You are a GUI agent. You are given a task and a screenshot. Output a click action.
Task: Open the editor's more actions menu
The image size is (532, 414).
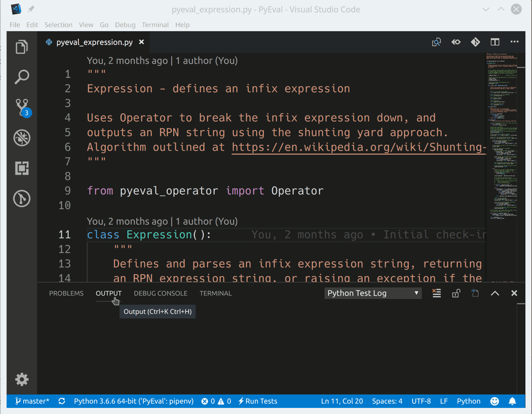click(x=514, y=42)
